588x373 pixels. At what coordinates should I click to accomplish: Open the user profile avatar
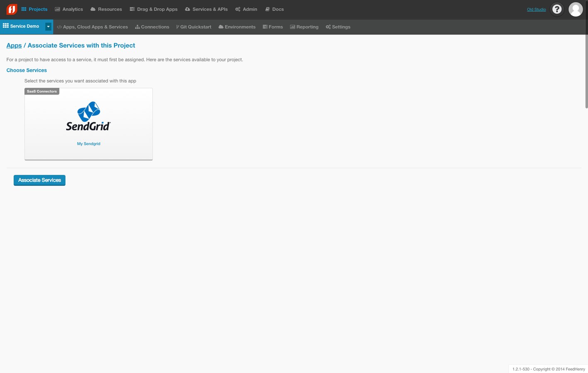(576, 9)
